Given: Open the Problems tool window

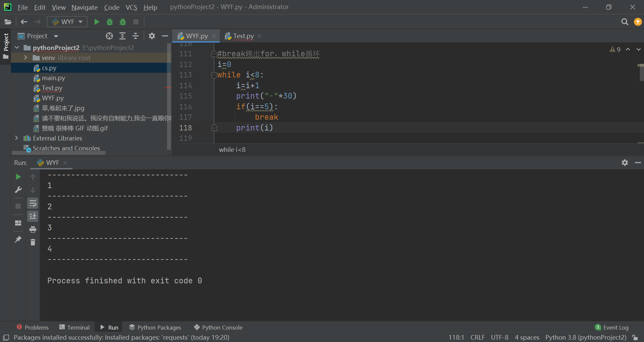Looking at the screenshot, I should click(33, 327).
